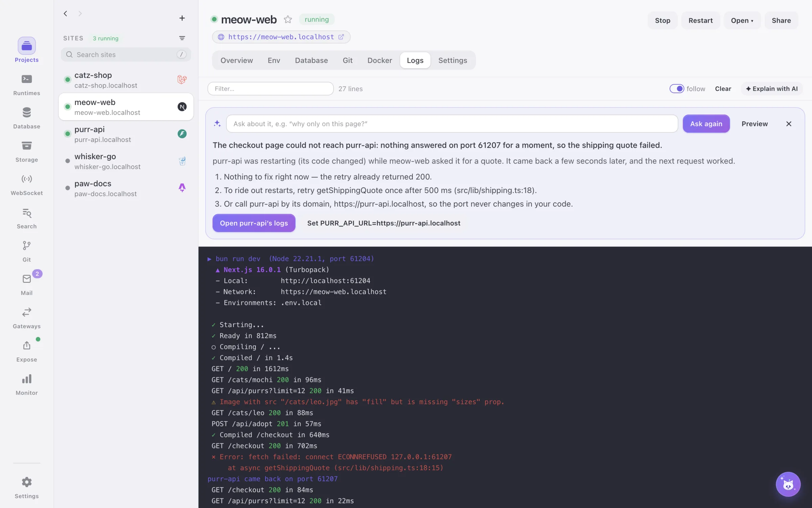Focus the Ask about it input
The width and height of the screenshot is (812, 508).
coord(452,124)
